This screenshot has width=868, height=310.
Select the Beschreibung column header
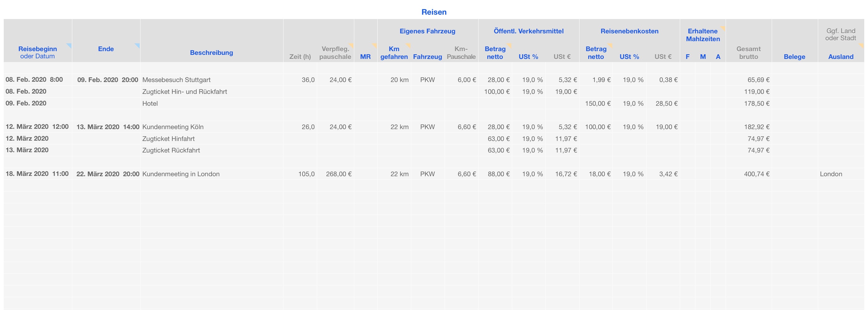tap(211, 53)
